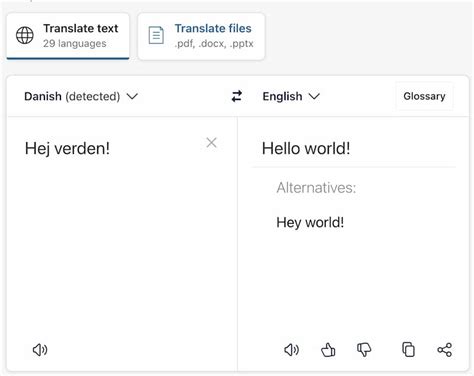Click the "Hello world!" translation output
Image resolution: width=474 pixels, height=376 pixels.
pyautogui.click(x=306, y=148)
